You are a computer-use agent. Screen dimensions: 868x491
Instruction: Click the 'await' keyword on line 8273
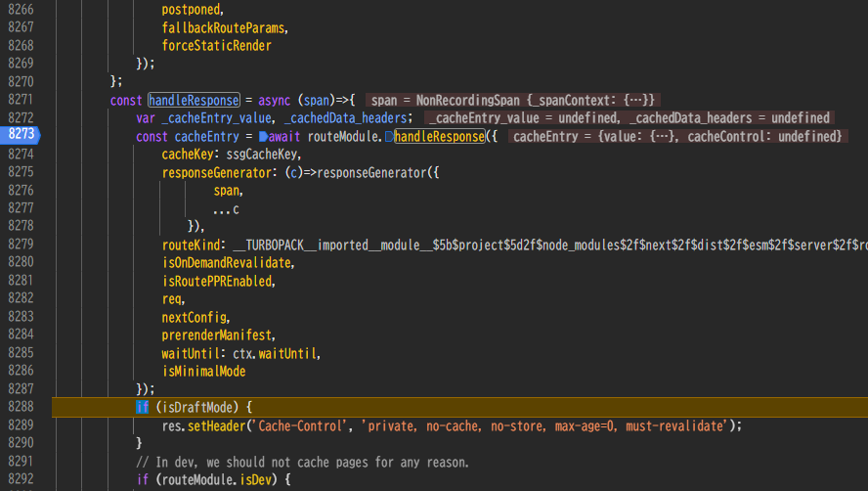[x=284, y=136]
